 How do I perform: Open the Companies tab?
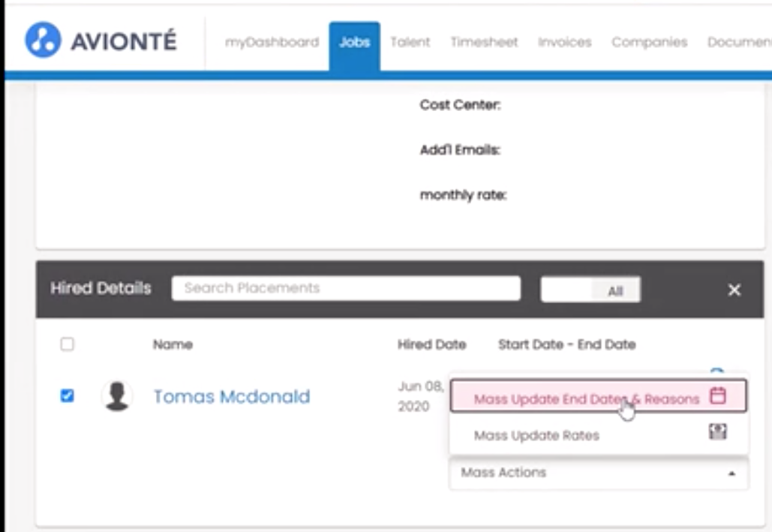(649, 42)
